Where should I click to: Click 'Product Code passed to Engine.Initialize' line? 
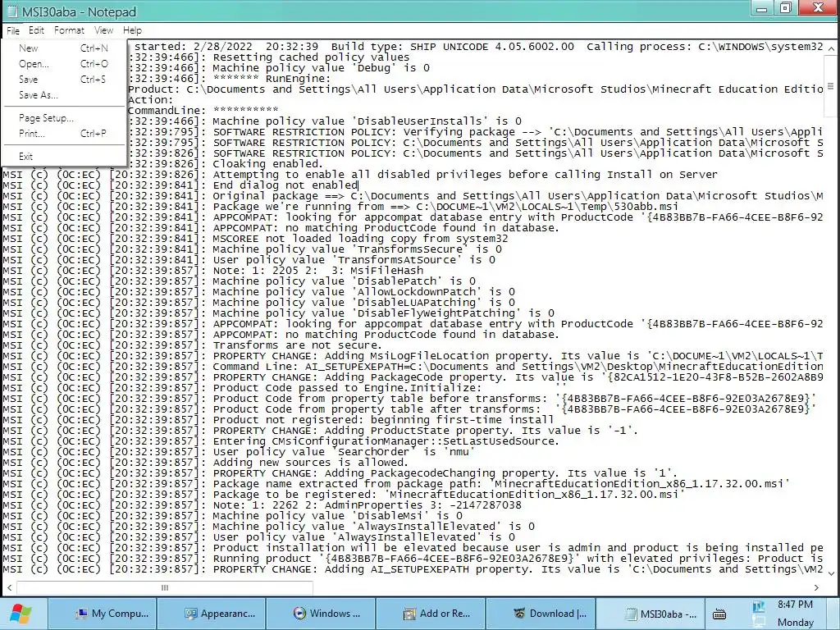point(390,388)
